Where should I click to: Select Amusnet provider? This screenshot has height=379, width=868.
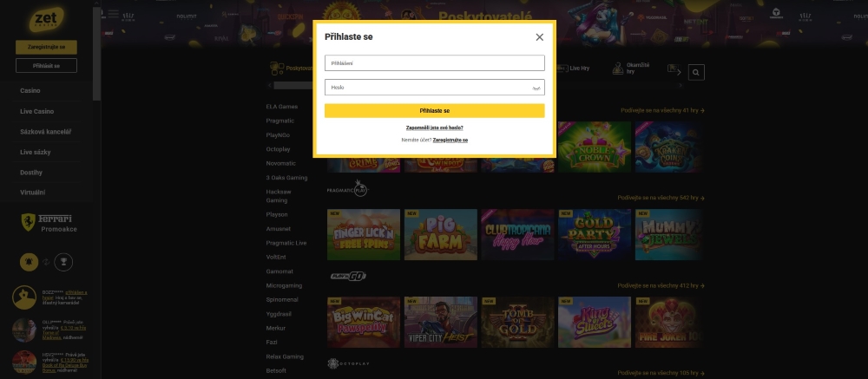pos(279,228)
